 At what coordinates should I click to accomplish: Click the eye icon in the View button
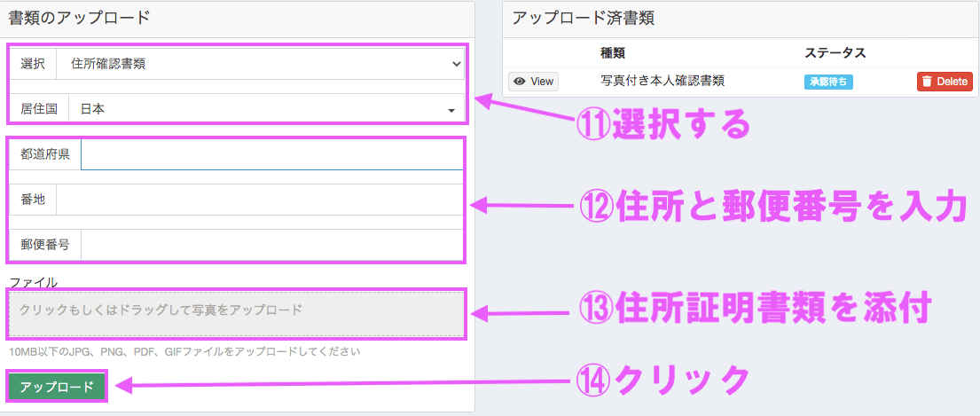(520, 82)
